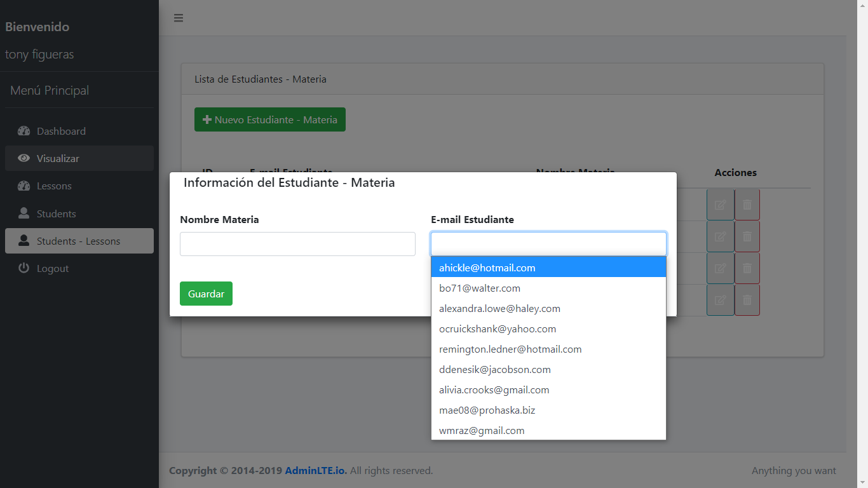Click the hamburger menu toggle icon
868x488 pixels.
pyautogui.click(x=179, y=18)
